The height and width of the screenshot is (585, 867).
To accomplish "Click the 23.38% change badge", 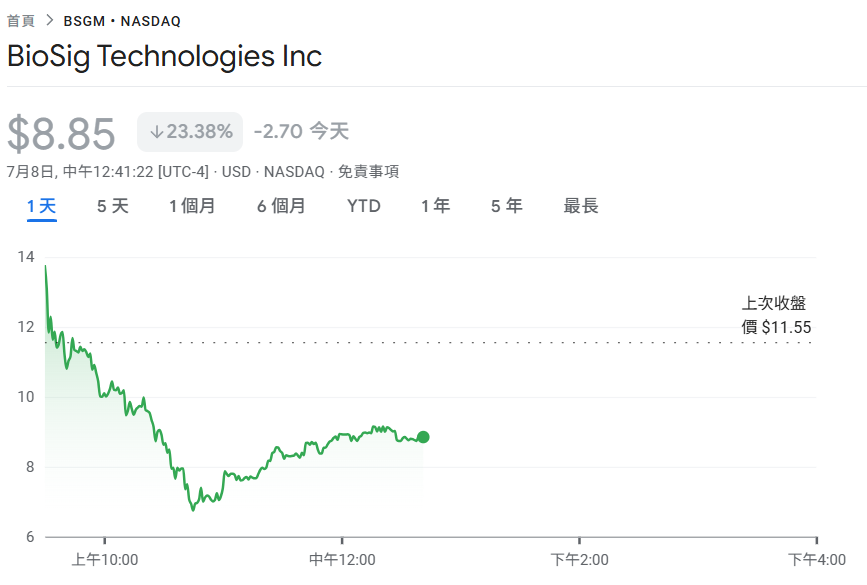I will tap(190, 132).
